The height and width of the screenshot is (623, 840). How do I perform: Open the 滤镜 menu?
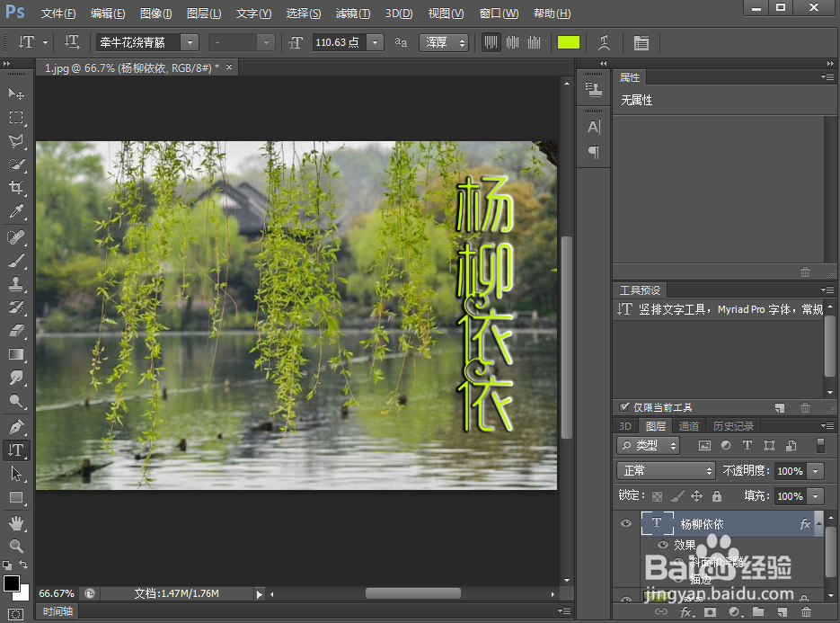pyautogui.click(x=352, y=13)
